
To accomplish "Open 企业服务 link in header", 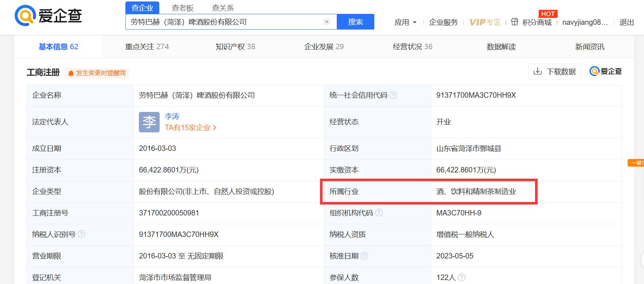I will click(x=444, y=22).
